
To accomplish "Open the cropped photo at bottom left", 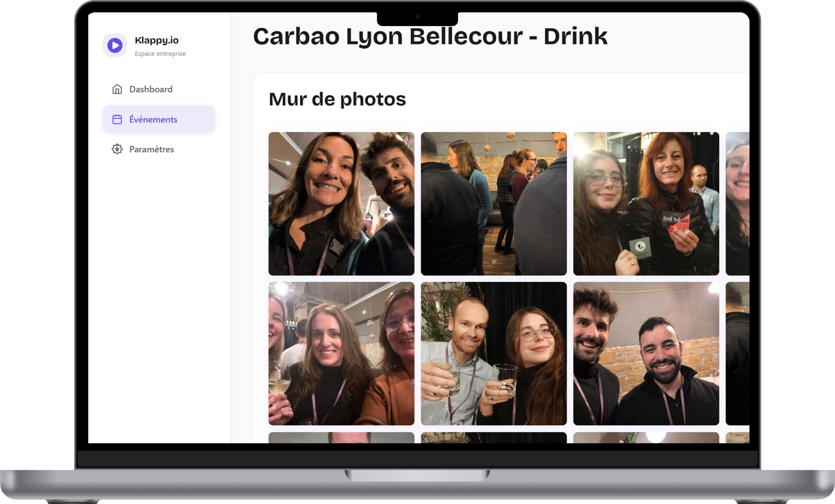I will pyautogui.click(x=341, y=438).
